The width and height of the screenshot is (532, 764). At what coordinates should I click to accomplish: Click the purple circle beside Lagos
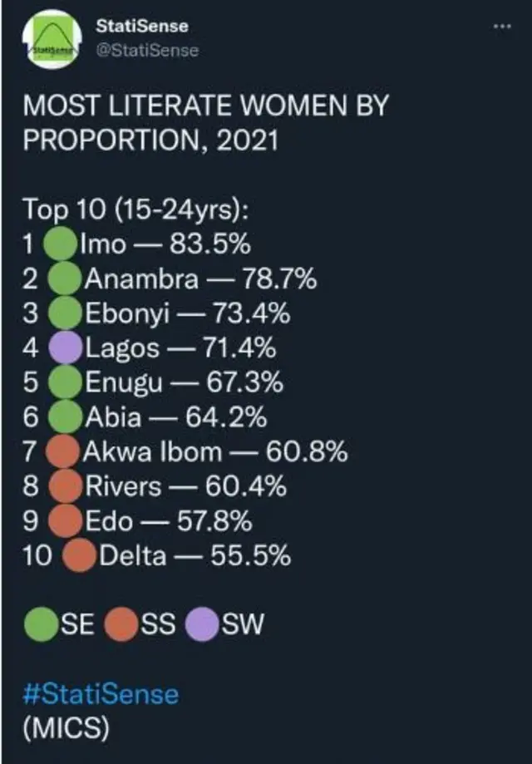[66, 348]
